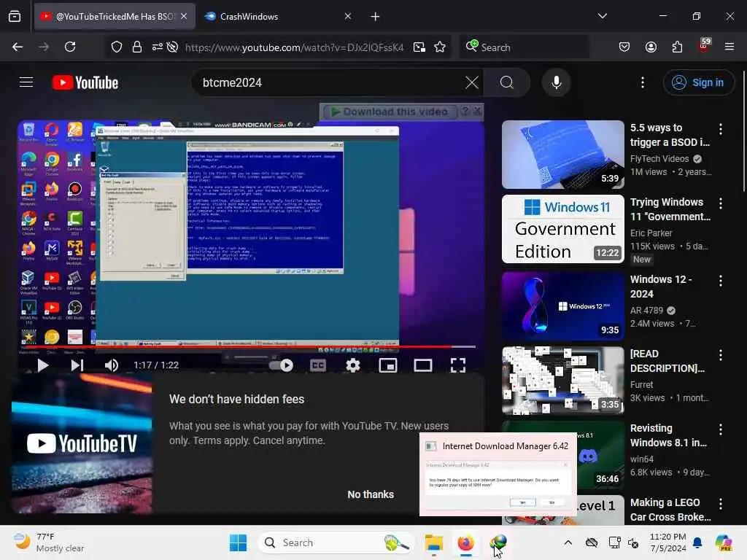The height and width of the screenshot is (560, 747).
Task: Go back to previous page
Action: point(18,47)
